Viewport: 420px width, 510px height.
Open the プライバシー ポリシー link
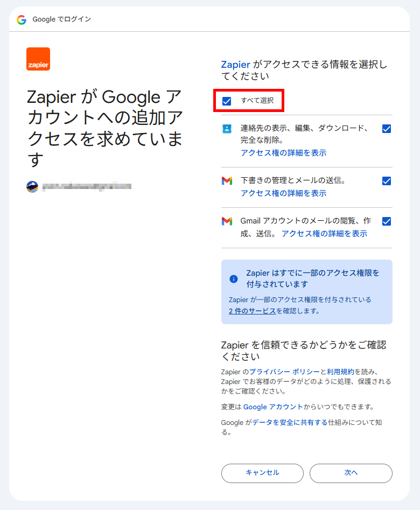(x=284, y=372)
